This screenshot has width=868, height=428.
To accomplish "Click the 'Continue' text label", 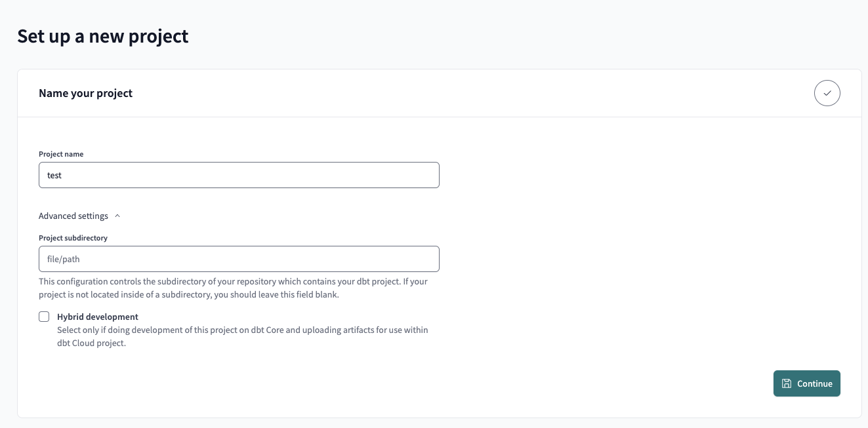I will [814, 383].
